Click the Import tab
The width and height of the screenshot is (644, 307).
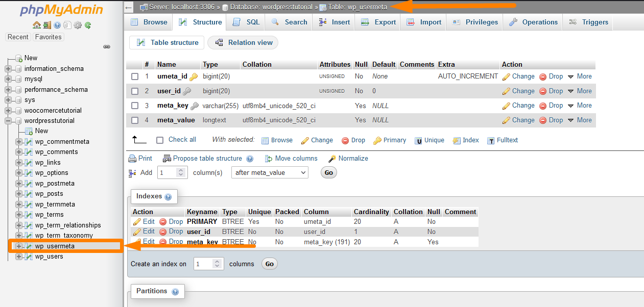tap(424, 22)
